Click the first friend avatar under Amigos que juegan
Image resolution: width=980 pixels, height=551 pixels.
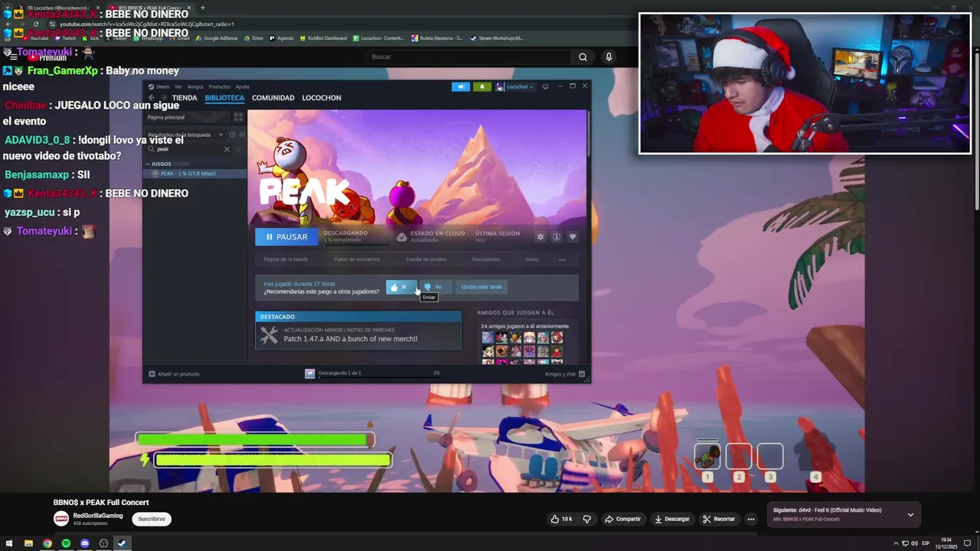click(488, 337)
